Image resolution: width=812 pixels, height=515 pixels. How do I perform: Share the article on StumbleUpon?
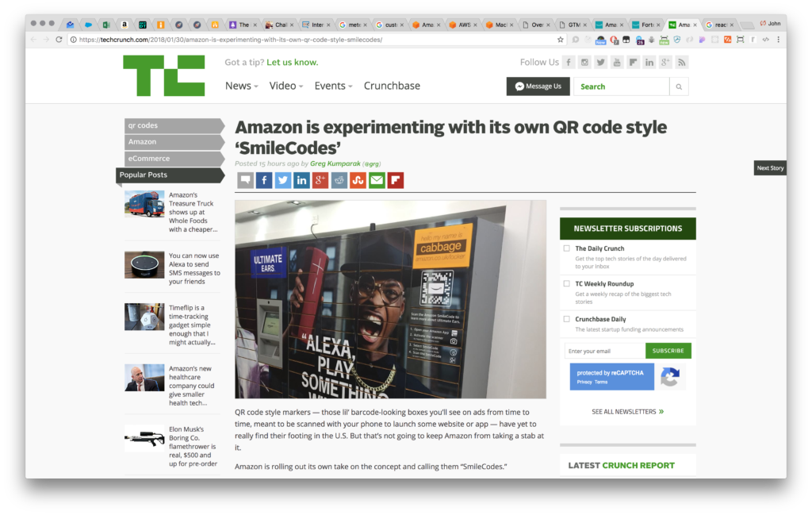358,180
